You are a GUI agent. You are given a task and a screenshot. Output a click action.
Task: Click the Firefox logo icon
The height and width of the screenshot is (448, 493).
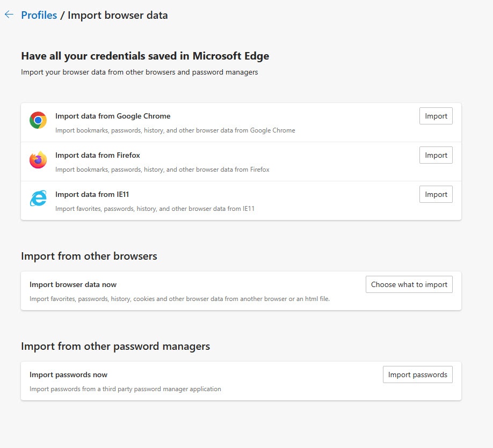coord(38,160)
